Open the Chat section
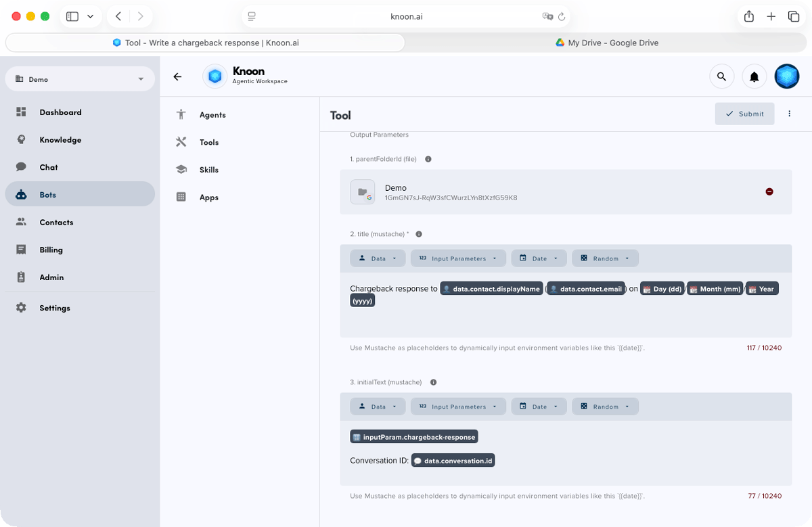Image resolution: width=812 pixels, height=527 pixels. click(x=48, y=167)
